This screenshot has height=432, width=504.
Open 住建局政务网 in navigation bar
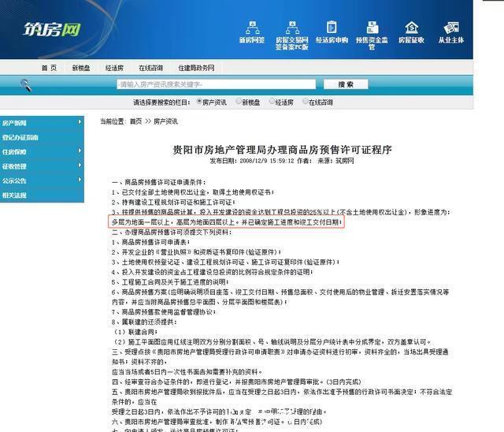tap(196, 68)
